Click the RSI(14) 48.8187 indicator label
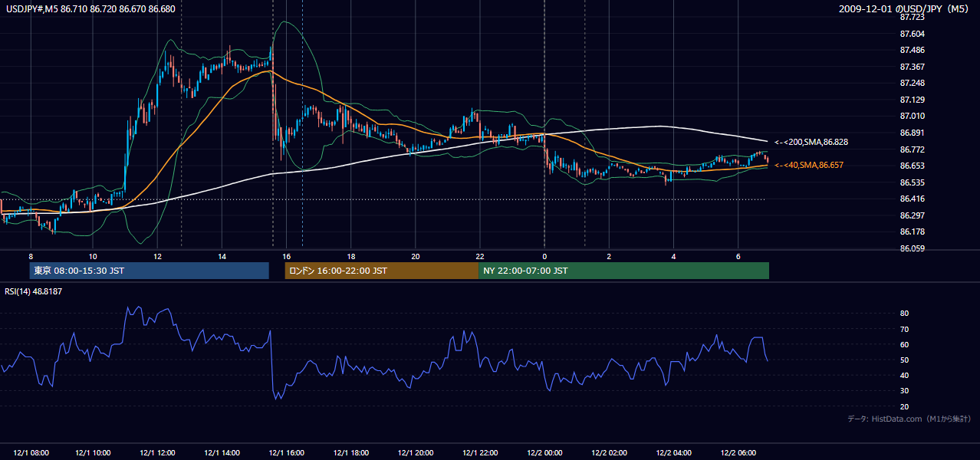 coord(34,291)
